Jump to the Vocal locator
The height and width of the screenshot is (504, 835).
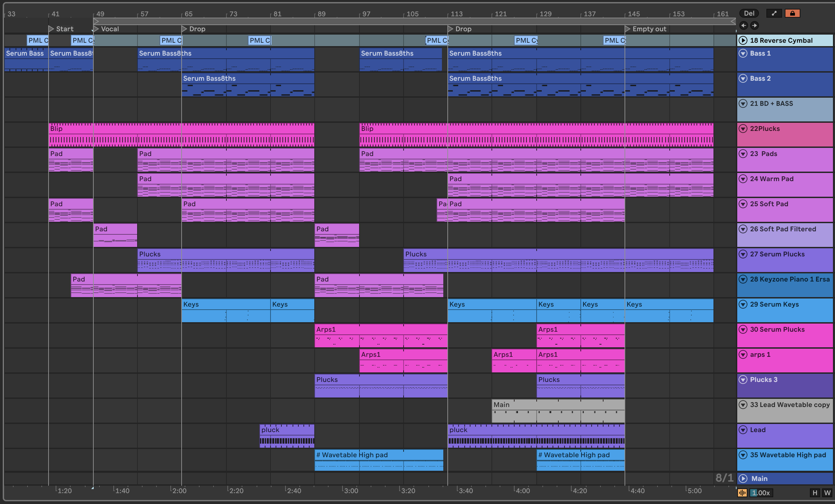click(96, 29)
